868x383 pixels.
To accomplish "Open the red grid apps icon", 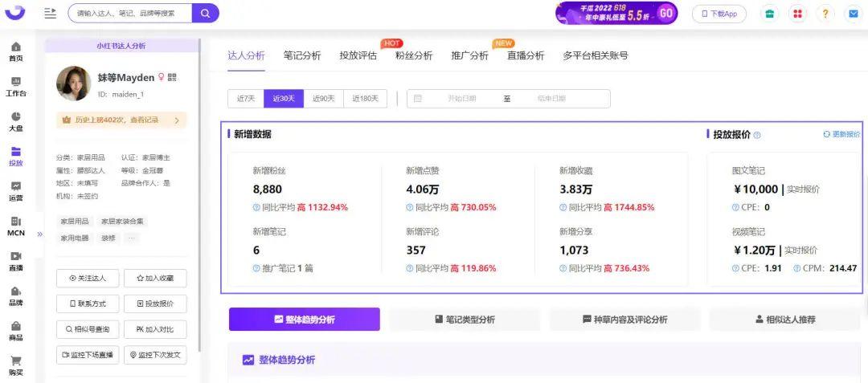I will click(x=798, y=14).
